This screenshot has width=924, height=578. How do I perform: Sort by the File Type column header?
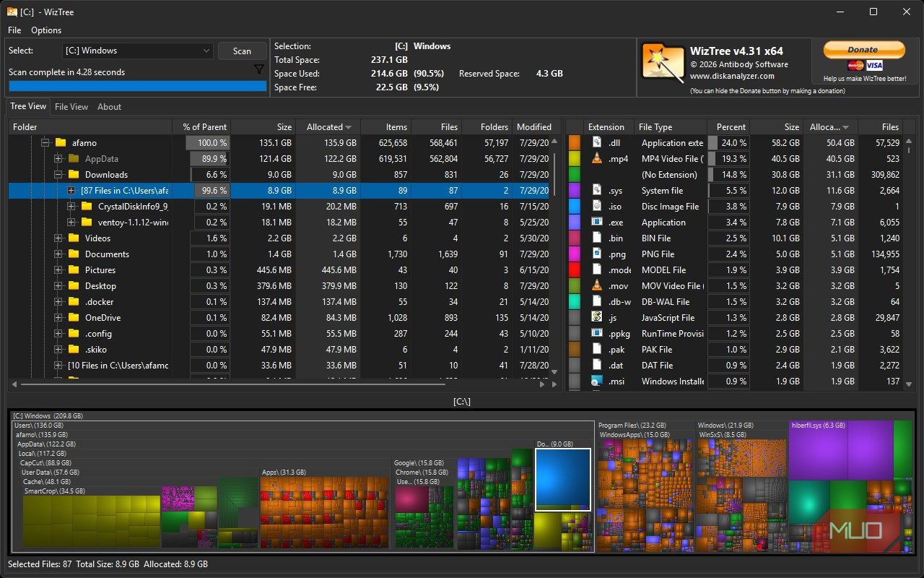click(670, 127)
